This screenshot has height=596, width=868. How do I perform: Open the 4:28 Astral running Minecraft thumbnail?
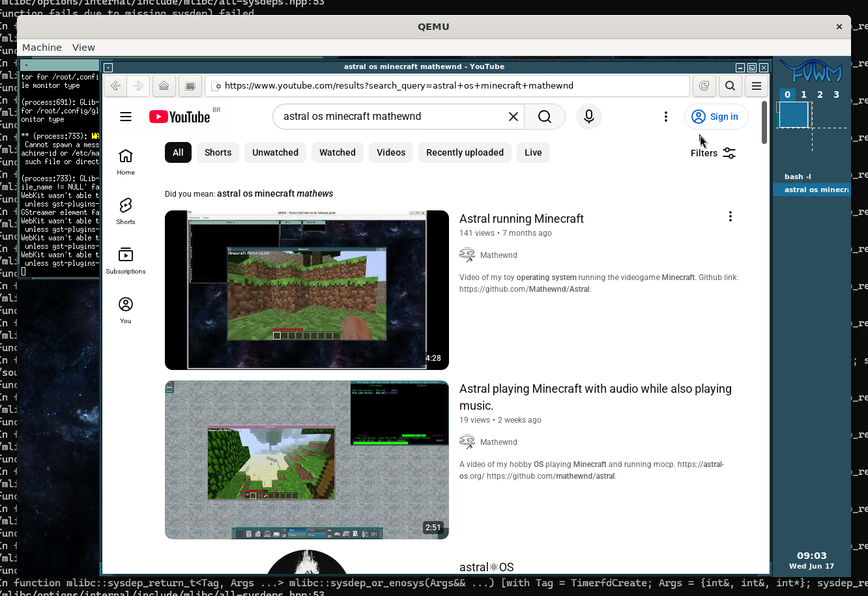tap(307, 290)
